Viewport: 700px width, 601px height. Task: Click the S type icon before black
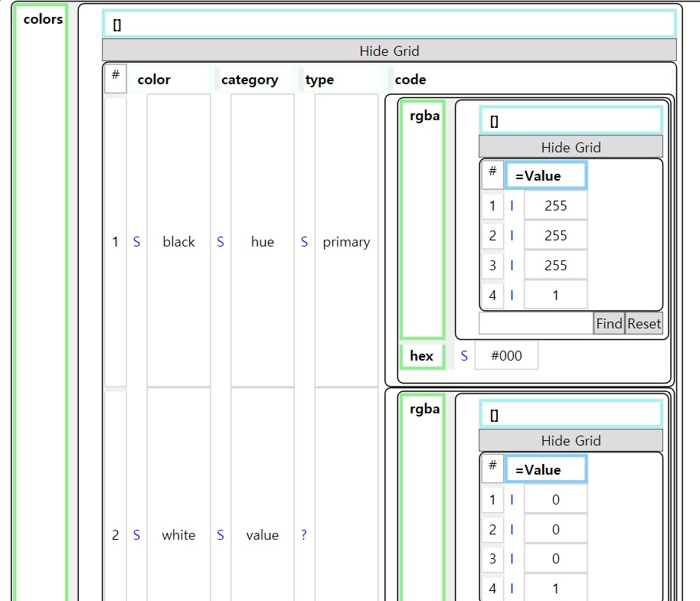136,241
